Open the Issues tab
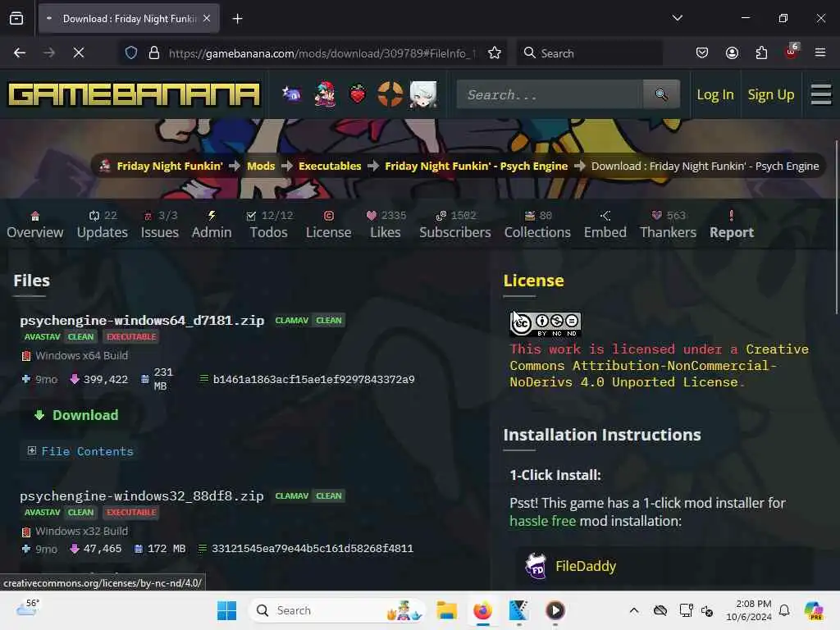The width and height of the screenshot is (840, 630). (160, 225)
